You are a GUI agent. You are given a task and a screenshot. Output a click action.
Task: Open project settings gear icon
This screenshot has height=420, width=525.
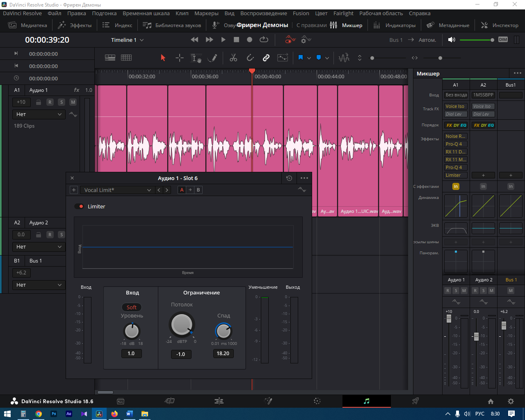511,401
